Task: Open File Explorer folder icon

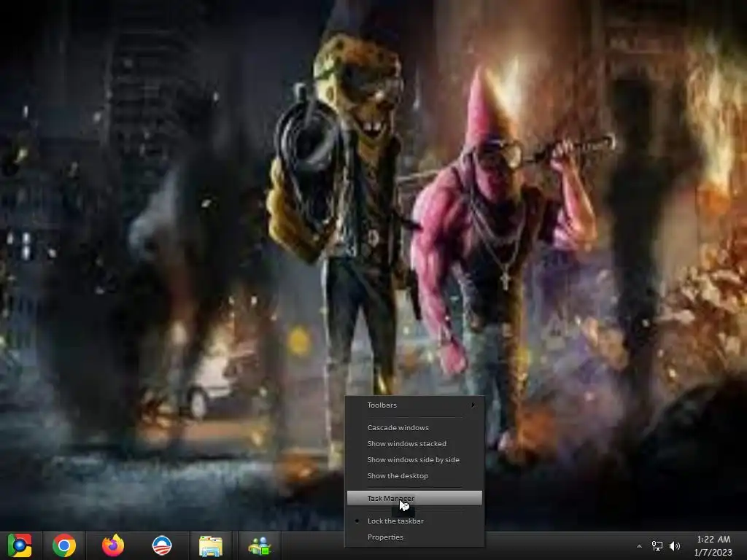Action: point(211,545)
